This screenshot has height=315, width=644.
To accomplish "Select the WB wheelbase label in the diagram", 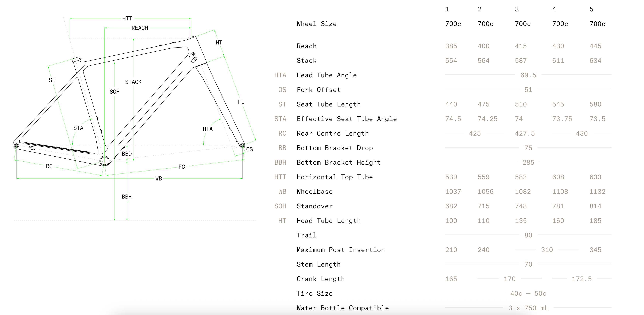I will (x=159, y=179).
